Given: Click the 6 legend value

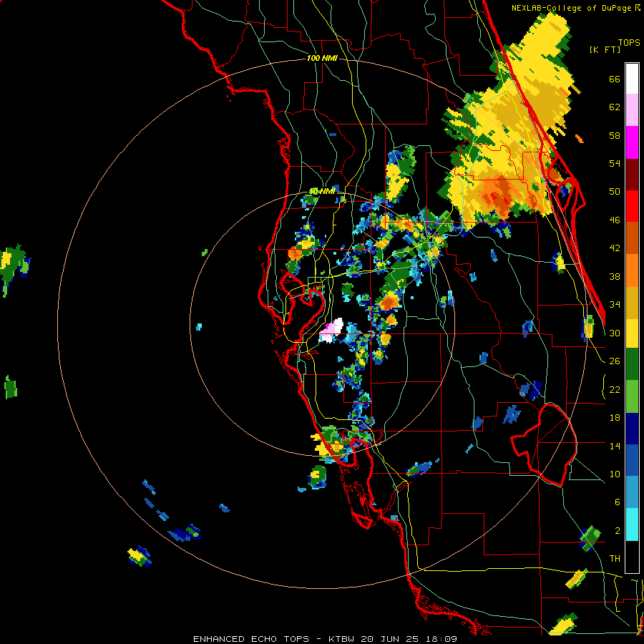Looking at the screenshot, I should 617,502.
